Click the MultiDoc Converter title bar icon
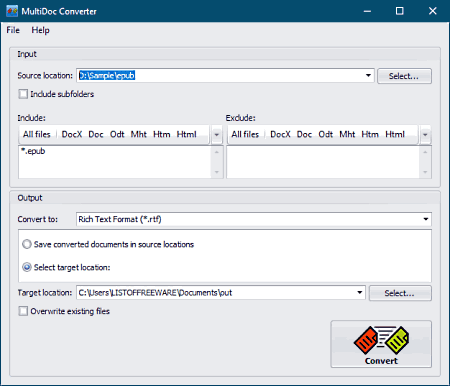This screenshot has width=450, height=386. (12, 11)
